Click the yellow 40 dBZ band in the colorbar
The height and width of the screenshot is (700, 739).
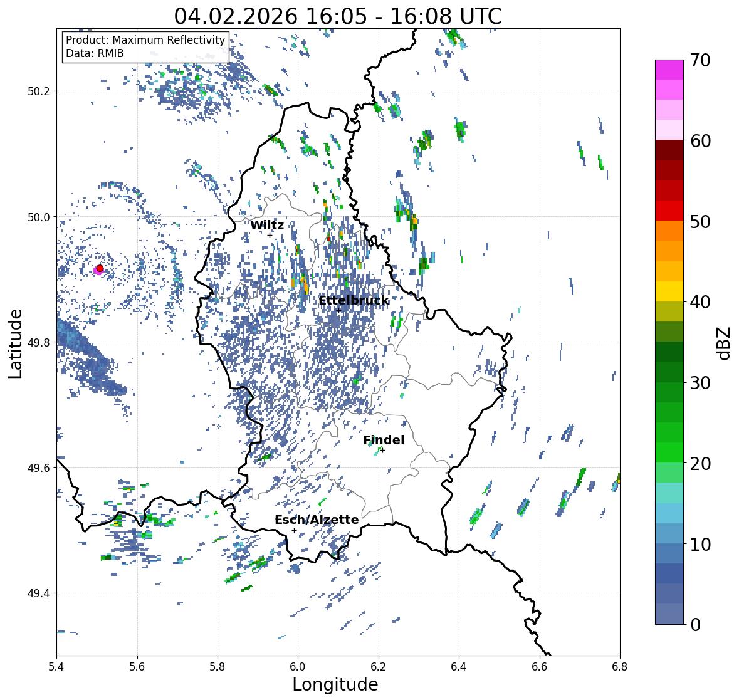click(669, 291)
